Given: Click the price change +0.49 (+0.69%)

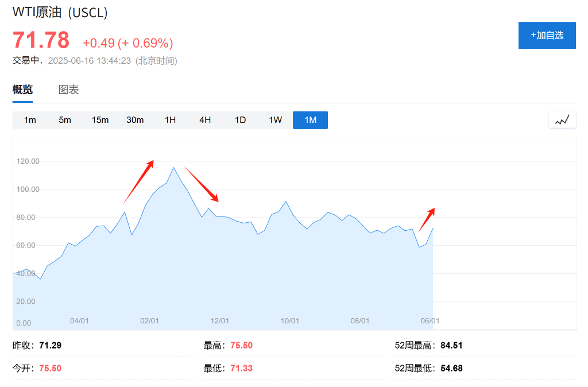Looking at the screenshot, I should click(x=127, y=43).
